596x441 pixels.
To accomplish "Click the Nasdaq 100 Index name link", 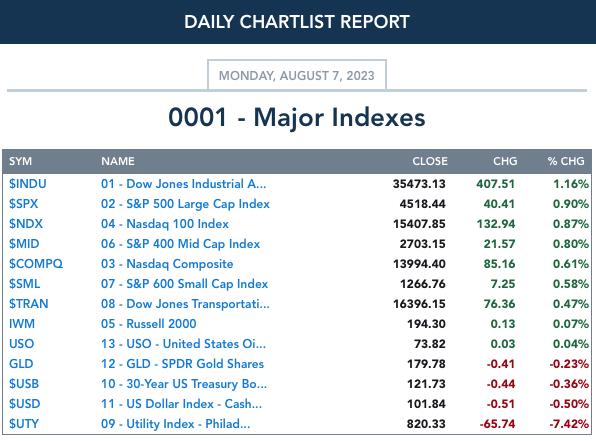I will click(x=165, y=224).
